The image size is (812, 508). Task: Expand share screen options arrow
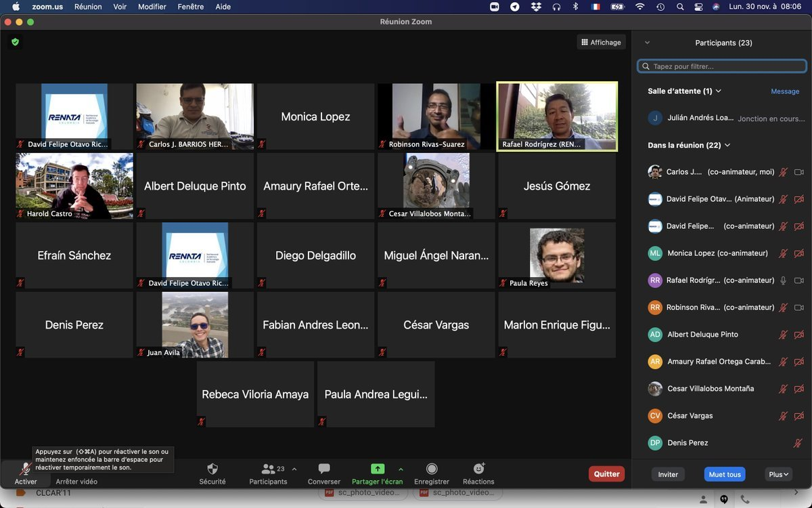401,469
